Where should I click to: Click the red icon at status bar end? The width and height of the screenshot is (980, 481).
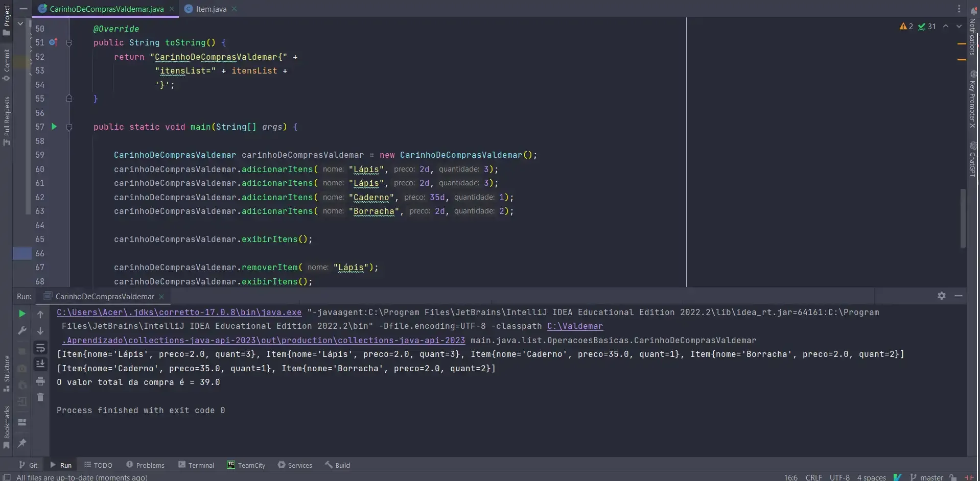point(969,477)
